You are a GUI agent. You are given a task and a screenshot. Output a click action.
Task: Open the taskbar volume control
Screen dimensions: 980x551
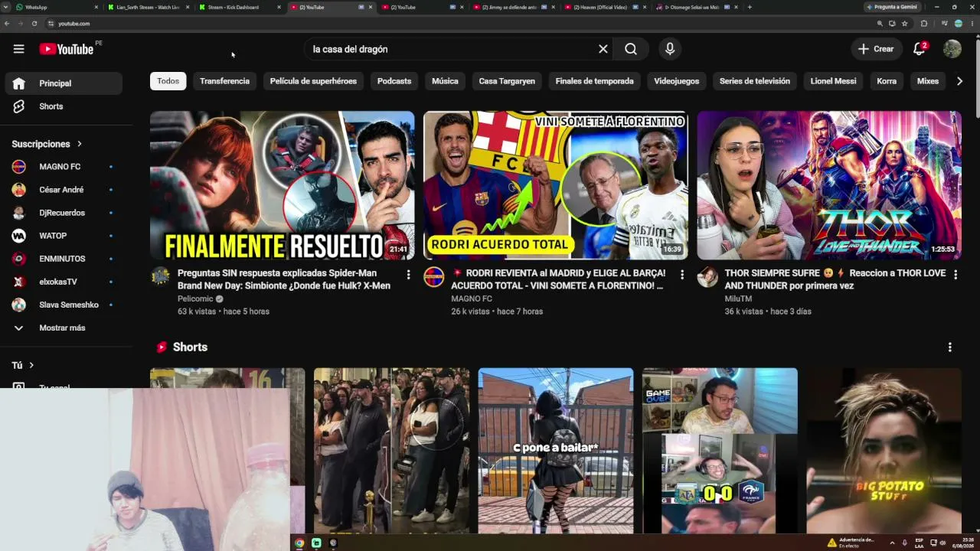coord(942,543)
